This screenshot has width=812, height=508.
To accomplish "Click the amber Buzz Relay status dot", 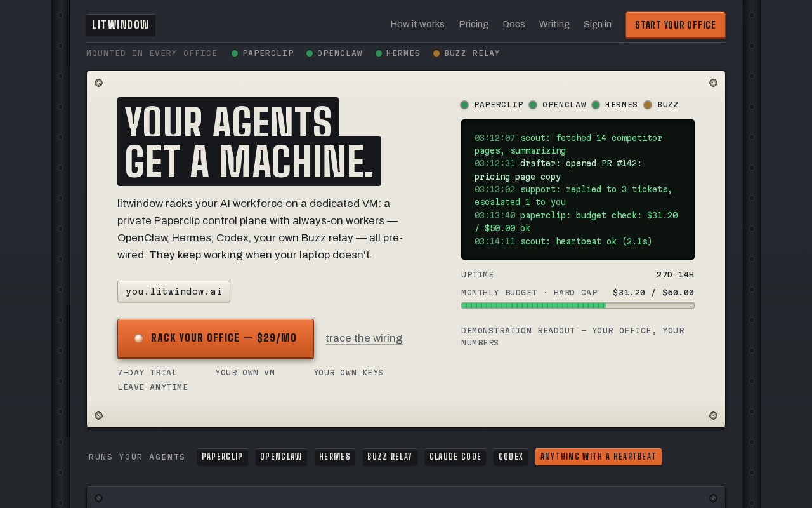I will tap(436, 53).
